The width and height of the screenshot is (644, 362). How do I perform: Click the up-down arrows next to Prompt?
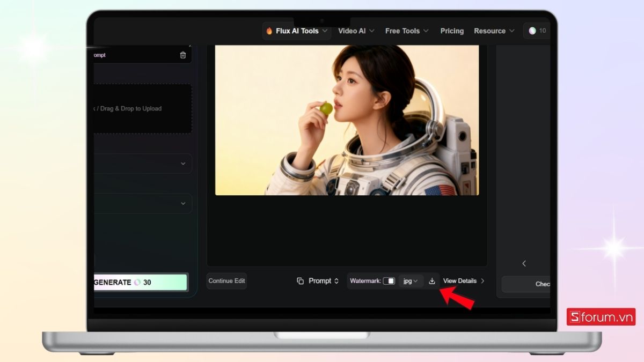pos(336,281)
